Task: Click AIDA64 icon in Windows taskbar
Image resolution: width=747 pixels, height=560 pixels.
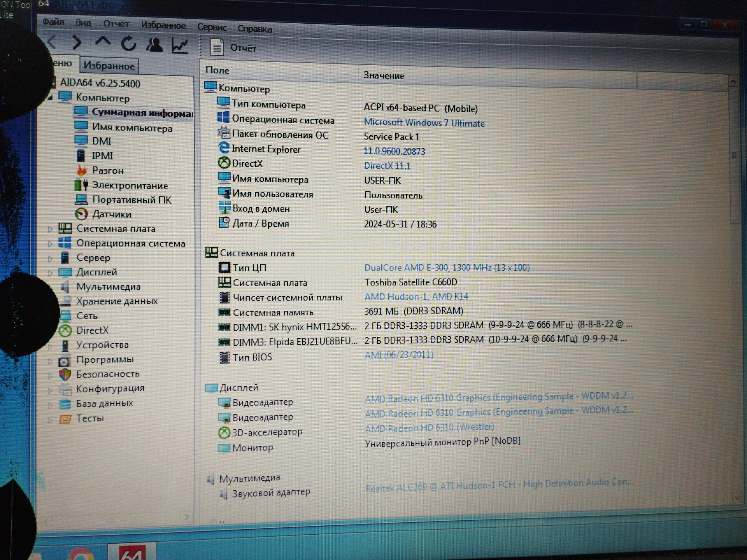Action: [x=132, y=551]
